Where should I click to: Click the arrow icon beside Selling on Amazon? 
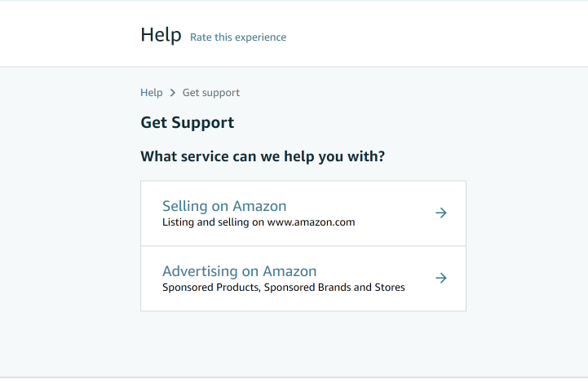[x=440, y=213]
